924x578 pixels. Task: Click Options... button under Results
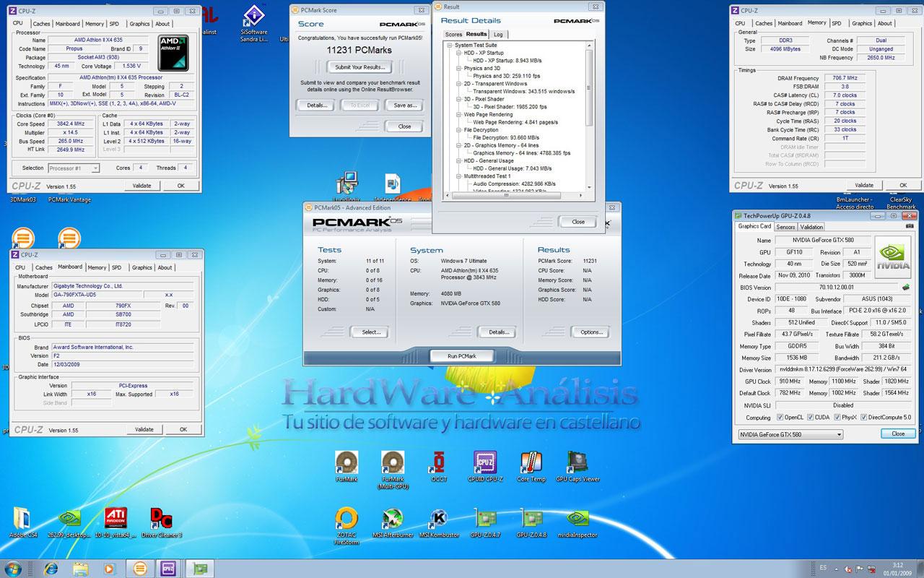click(x=591, y=332)
